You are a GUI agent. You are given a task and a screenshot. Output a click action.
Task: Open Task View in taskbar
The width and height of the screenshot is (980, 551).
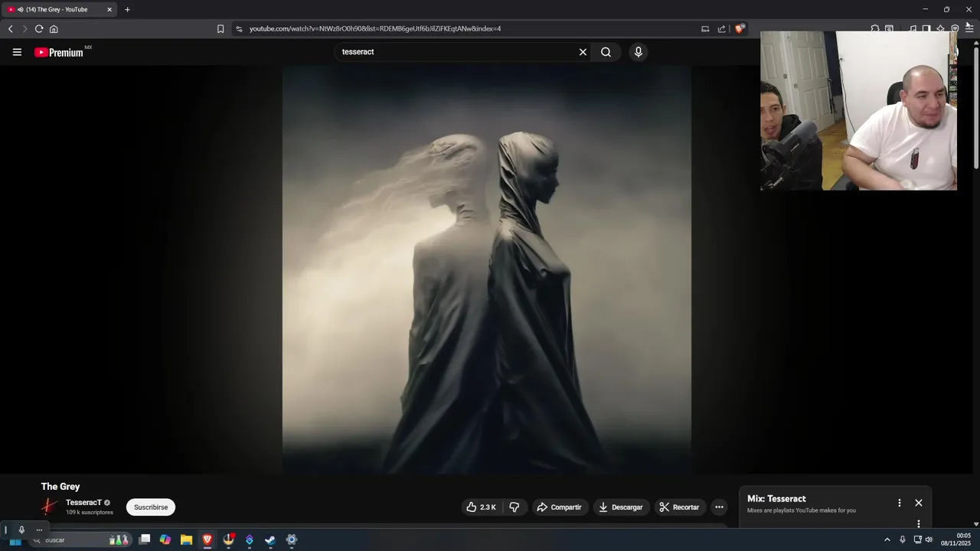pos(144,540)
